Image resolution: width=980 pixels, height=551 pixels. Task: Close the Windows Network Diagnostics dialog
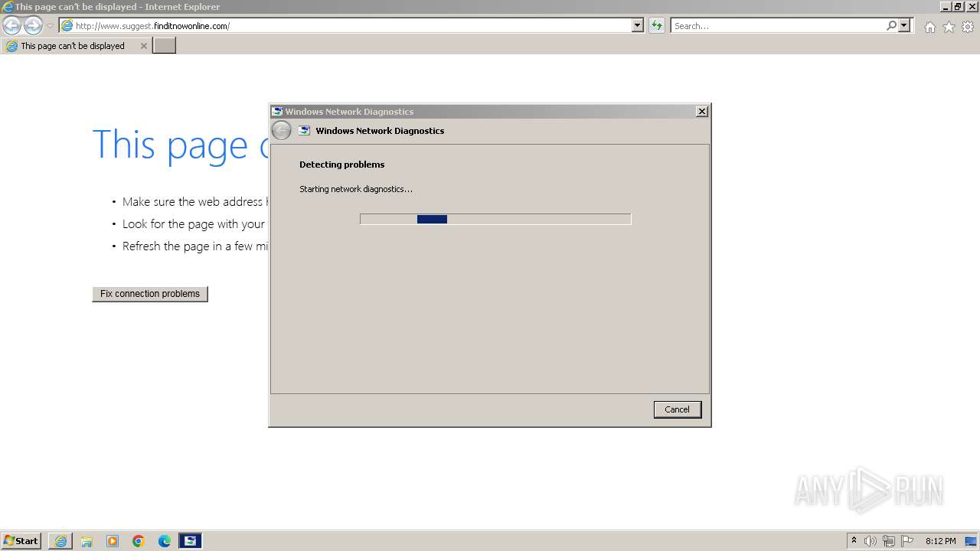point(701,112)
